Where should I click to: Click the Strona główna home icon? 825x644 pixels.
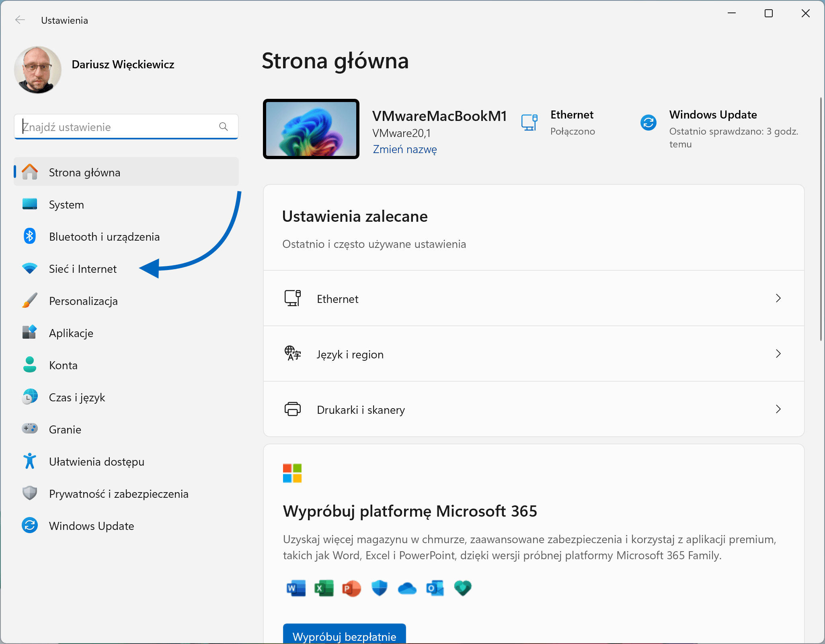pos(30,172)
